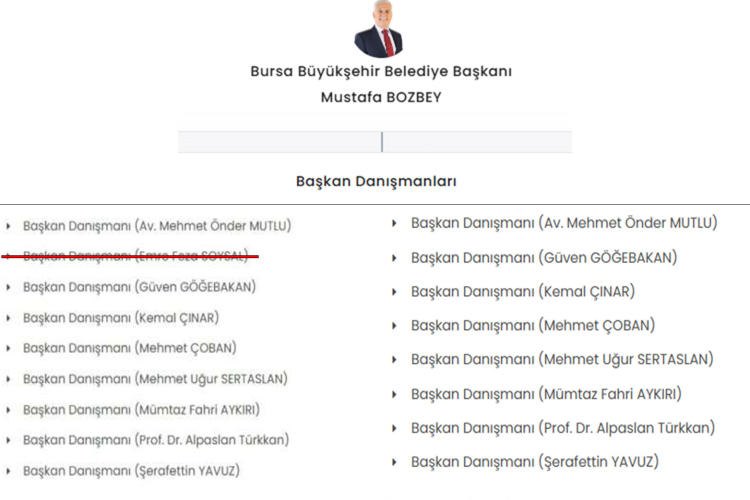Expand Mehmet Uğur SERTASLAN arrow in right list
Image resolution: width=750 pixels, height=500 pixels.
pyautogui.click(x=396, y=360)
